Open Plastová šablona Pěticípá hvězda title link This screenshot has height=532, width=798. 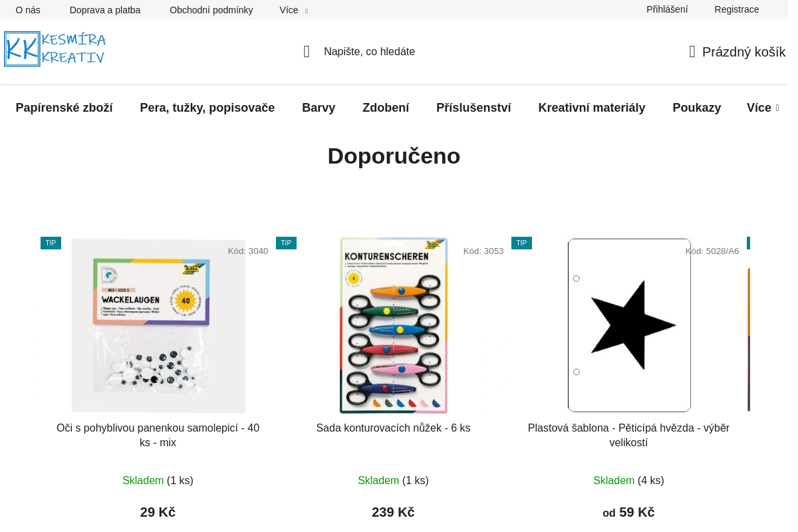(x=628, y=435)
